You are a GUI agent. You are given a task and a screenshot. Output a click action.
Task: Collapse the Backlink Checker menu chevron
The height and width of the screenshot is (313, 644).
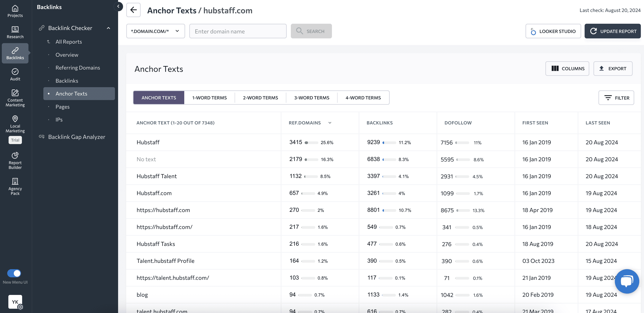coord(108,28)
